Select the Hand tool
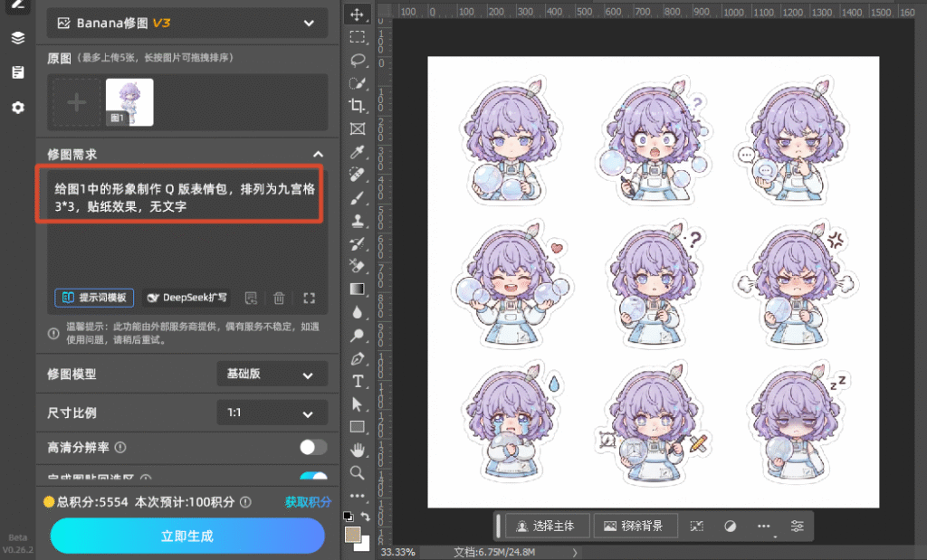Screen dimensions: 927x560 [357, 451]
